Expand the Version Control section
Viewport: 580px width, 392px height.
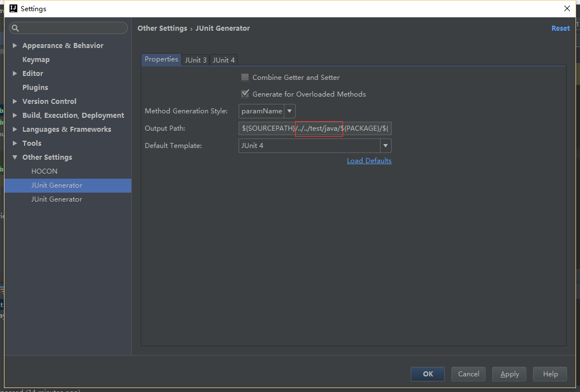click(15, 101)
